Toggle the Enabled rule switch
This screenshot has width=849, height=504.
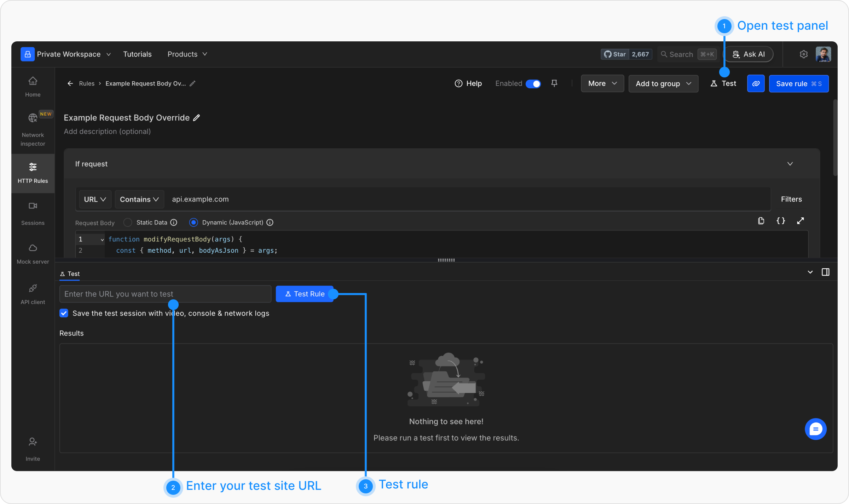pyautogui.click(x=533, y=84)
